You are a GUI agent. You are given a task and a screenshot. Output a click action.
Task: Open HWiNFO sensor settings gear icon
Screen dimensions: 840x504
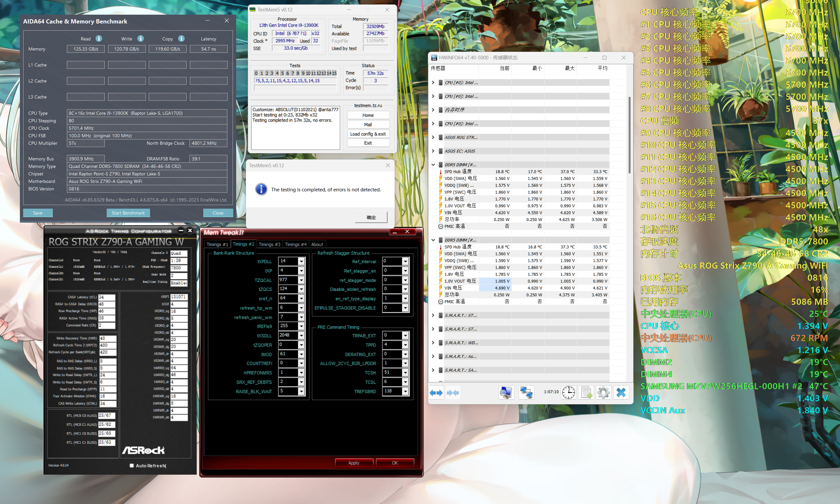click(603, 393)
